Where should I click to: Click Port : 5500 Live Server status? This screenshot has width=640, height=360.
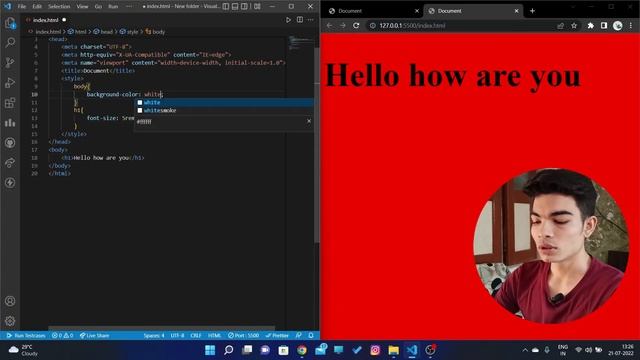pyautogui.click(x=244, y=336)
